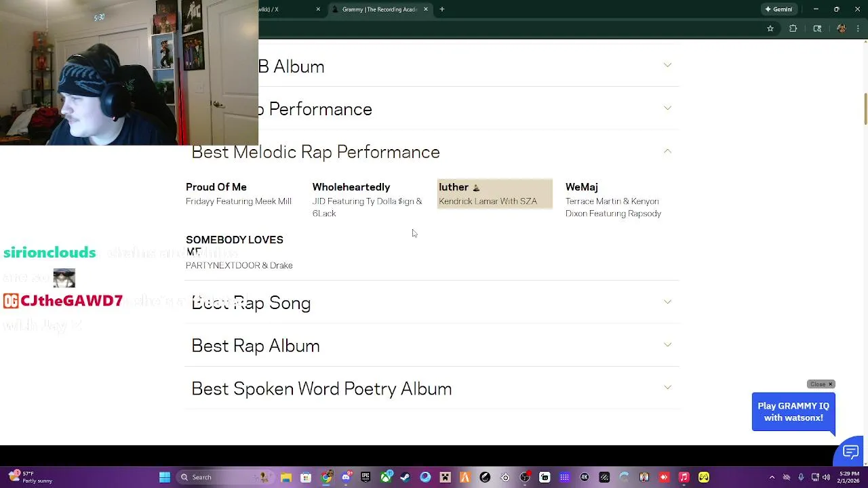This screenshot has width=868, height=488.
Task: Click the 'Best Melodic Rap Performance' heading
Action: point(316,152)
